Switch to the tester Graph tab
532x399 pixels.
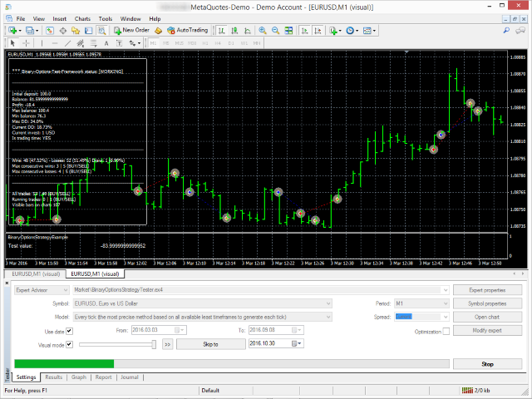click(79, 377)
